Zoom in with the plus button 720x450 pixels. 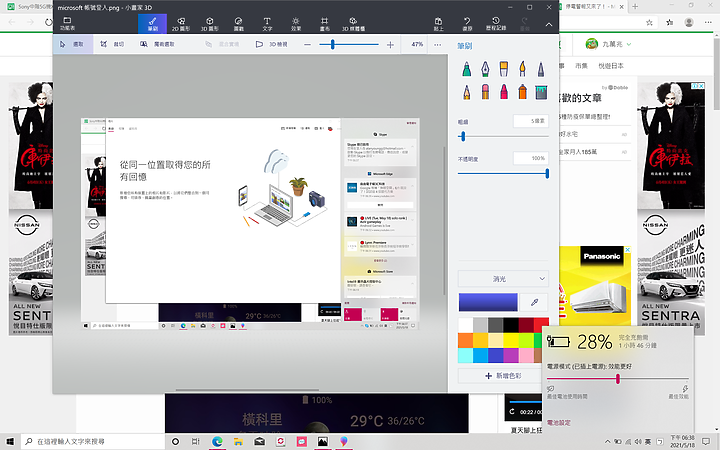pos(390,45)
